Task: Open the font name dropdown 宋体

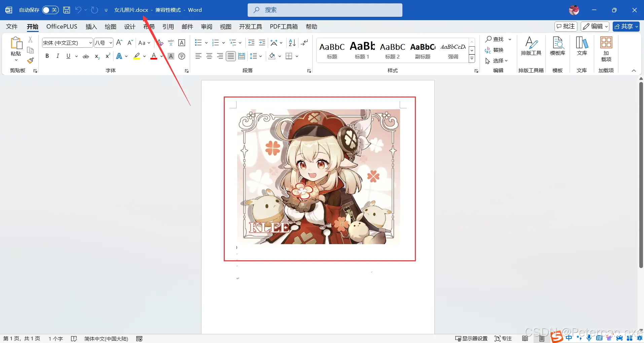Action: pos(91,43)
